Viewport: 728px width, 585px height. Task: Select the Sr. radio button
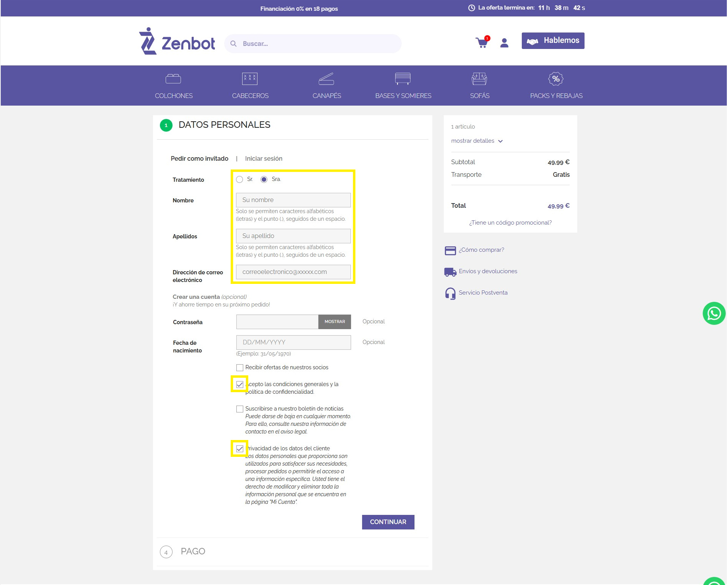(239, 179)
